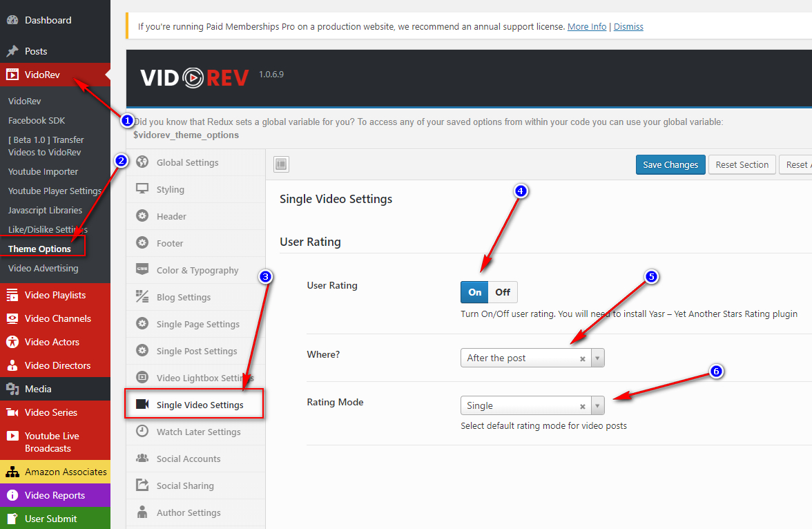Select the Single Video Settings tab
Viewport: 812px width, 529px height.
click(200, 405)
